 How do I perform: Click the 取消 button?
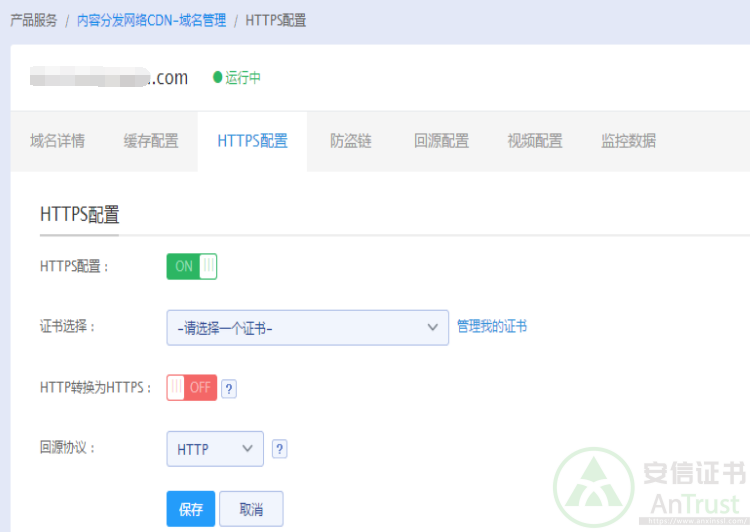(251, 509)
